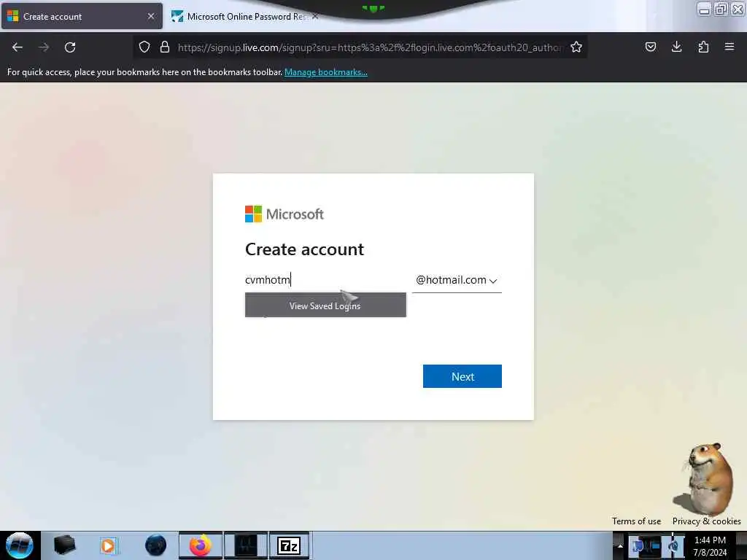Click the network system tray icon
The image size is (747, 560).
pyautogui.click(x=654, y=545)
